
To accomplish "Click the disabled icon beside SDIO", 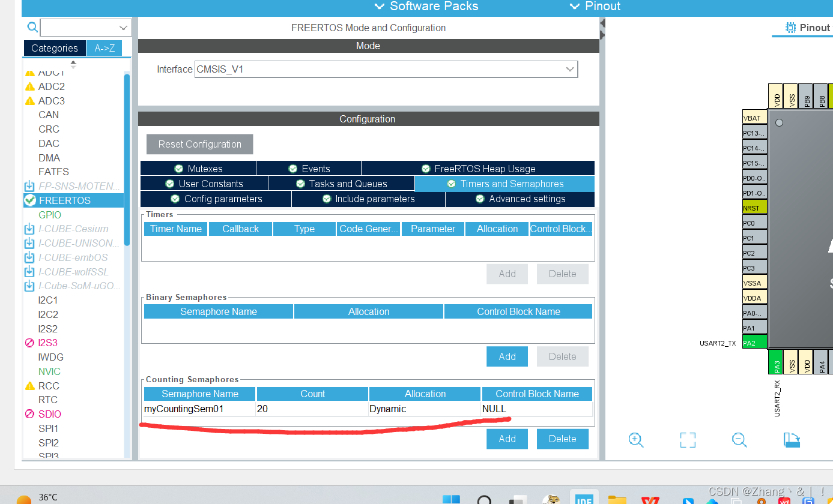I will coord(29,414).
